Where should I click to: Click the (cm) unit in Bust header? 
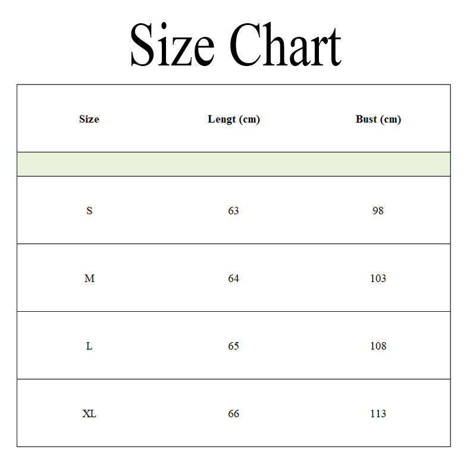(x=391, y=120)
